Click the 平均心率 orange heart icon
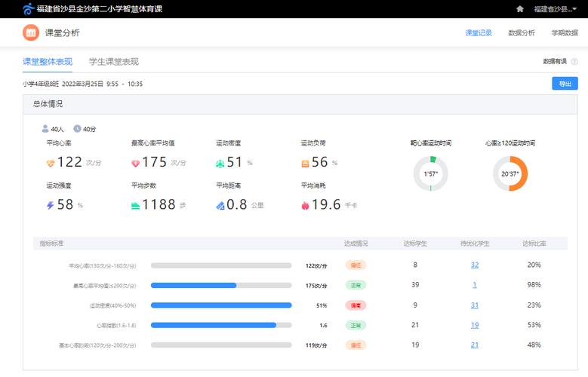The width and height of the screenshot is (588, 377). [x=51, y=164]
